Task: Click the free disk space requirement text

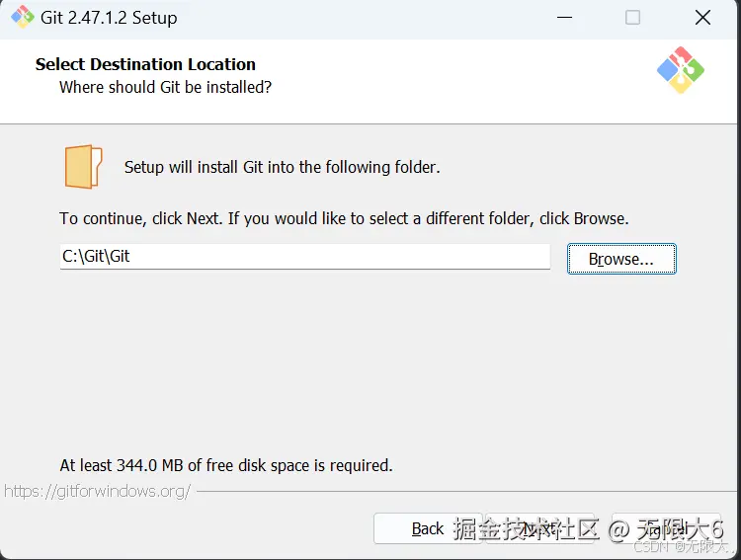Action: (226, 465)
